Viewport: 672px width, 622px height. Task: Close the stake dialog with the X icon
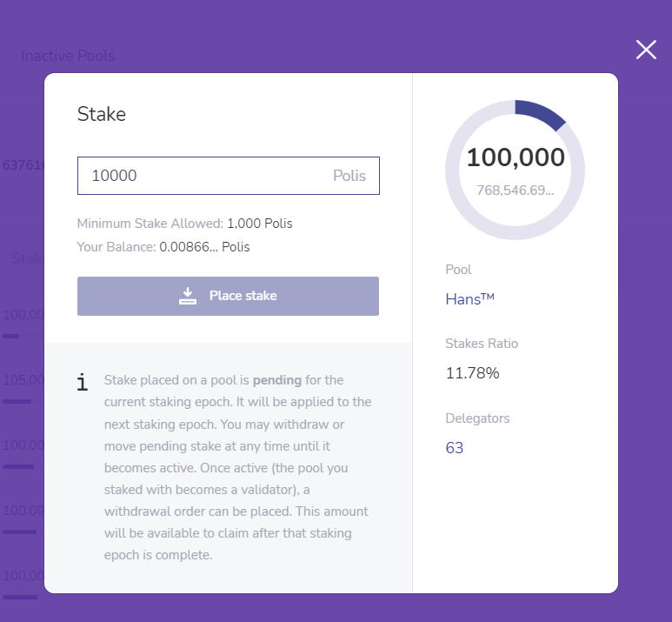(x=646, y=50)
